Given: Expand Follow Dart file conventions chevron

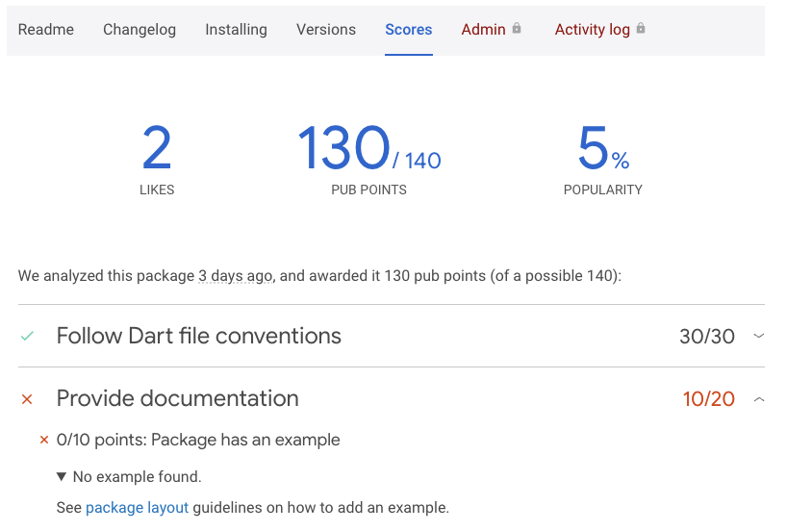Looking at the screenshot, I should pyautogui.click(x=758, y=336).
